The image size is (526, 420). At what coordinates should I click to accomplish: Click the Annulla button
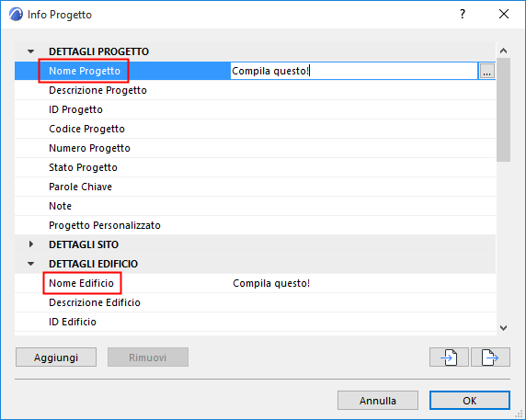point(378,400)
